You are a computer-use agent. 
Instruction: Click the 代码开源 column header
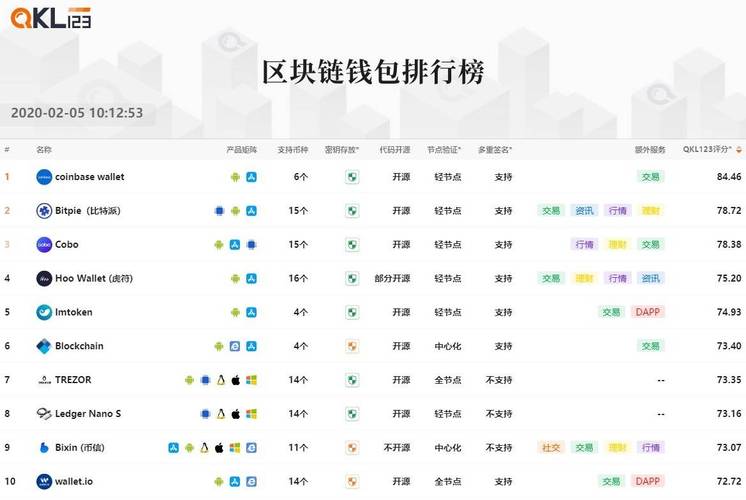pyautogui.click(x=395, y=150)
